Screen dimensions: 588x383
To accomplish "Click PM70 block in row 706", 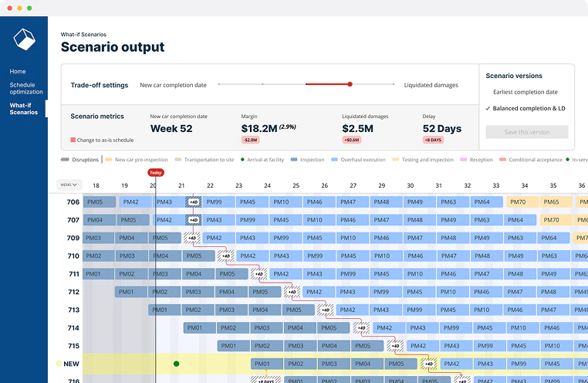I will tap(522, 202).
